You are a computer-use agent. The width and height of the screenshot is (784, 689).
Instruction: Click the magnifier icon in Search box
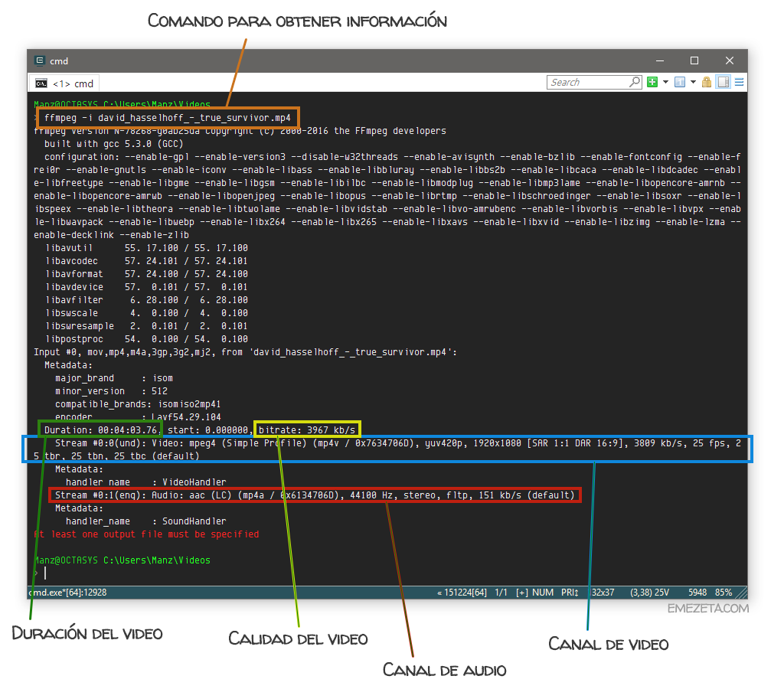[x=635, y=81]
